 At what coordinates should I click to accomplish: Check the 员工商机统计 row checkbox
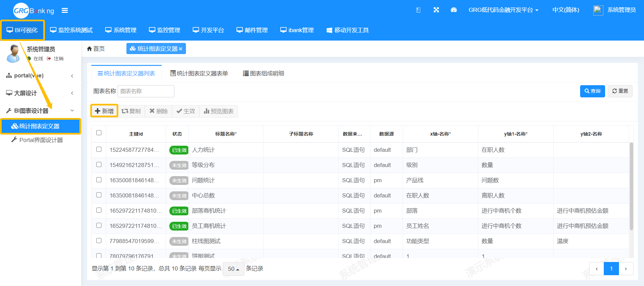[x=99, y=225]
